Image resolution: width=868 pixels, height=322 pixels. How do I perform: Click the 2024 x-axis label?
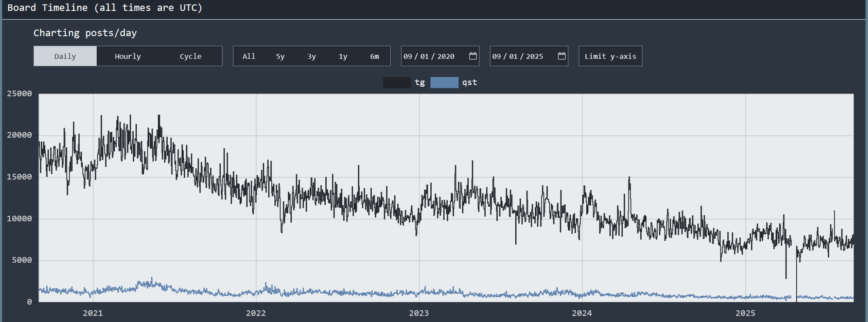point(582,313)
